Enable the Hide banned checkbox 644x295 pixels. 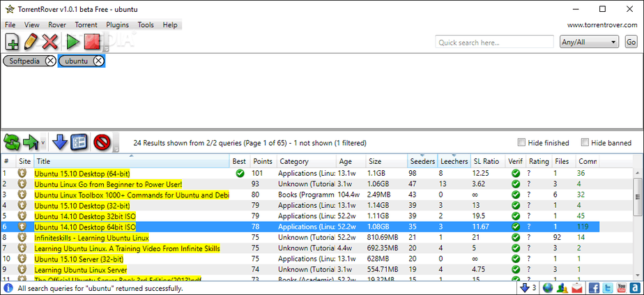pyautogui.click(x=585, y=142)
